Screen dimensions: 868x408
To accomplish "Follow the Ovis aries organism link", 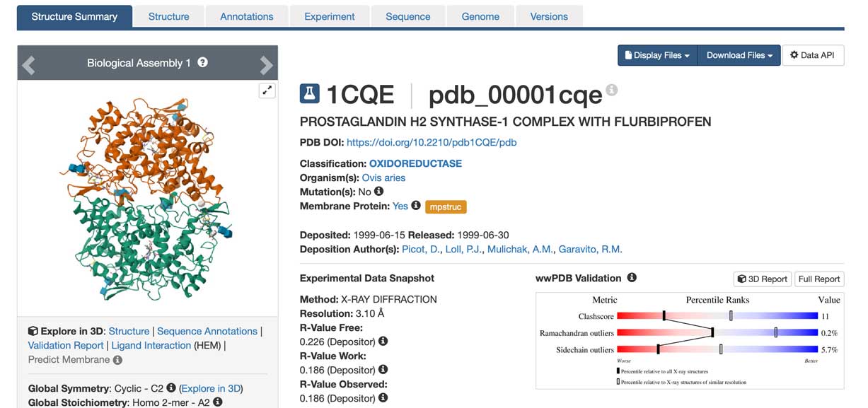I will click(x=383, y=178).
